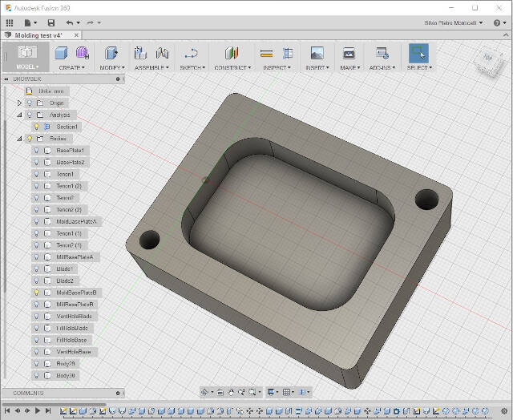Jump to timeline beginning
Image resolution: width=513 pixels, height=420 pixels.
coord(7,410)
